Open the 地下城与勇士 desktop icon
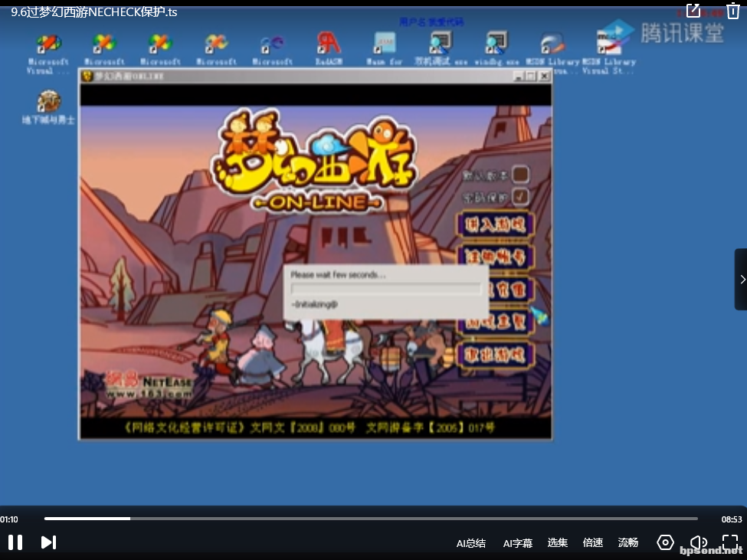Screen dimensions: 747x560 48,107
